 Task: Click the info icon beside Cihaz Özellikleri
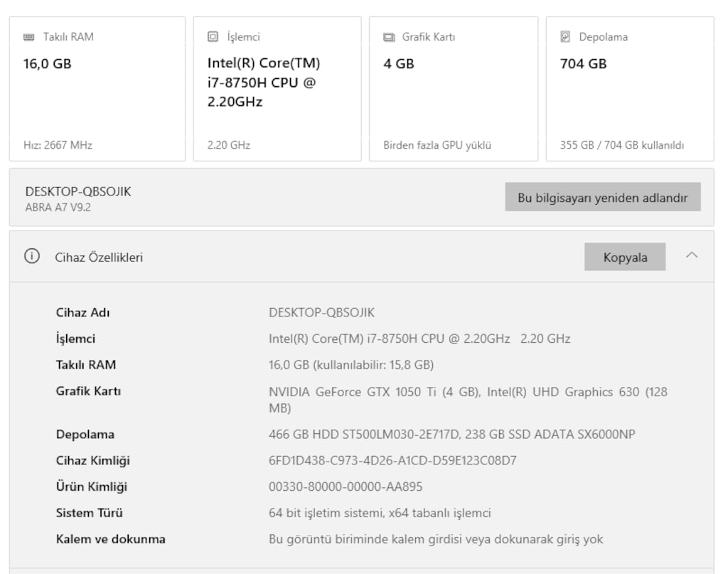click(x=32, y=256)
